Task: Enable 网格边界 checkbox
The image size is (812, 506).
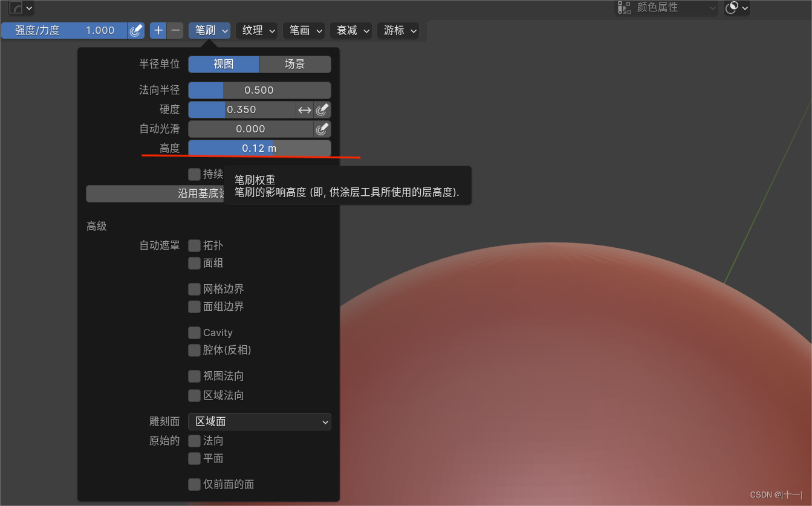Action: pos(194,289)
